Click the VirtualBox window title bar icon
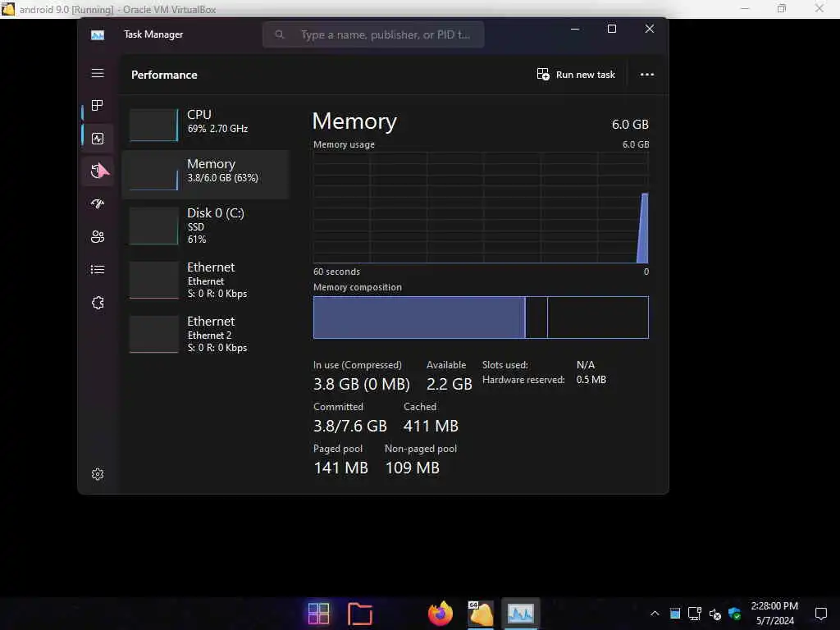 click(8, 9)
